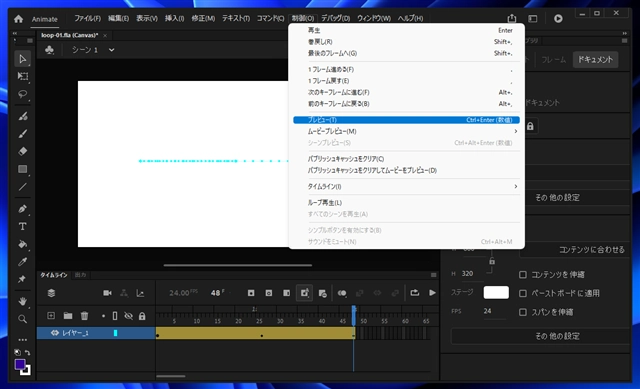This screenshot has height=389, width=640.
Task: Open the 修正 menu
Action: click(203, 18)
